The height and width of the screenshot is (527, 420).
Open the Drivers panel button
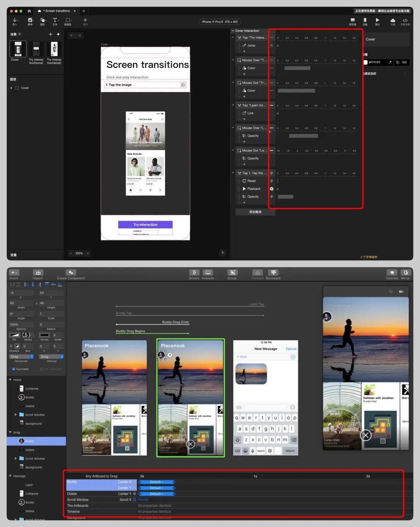(x=194, y=273)
